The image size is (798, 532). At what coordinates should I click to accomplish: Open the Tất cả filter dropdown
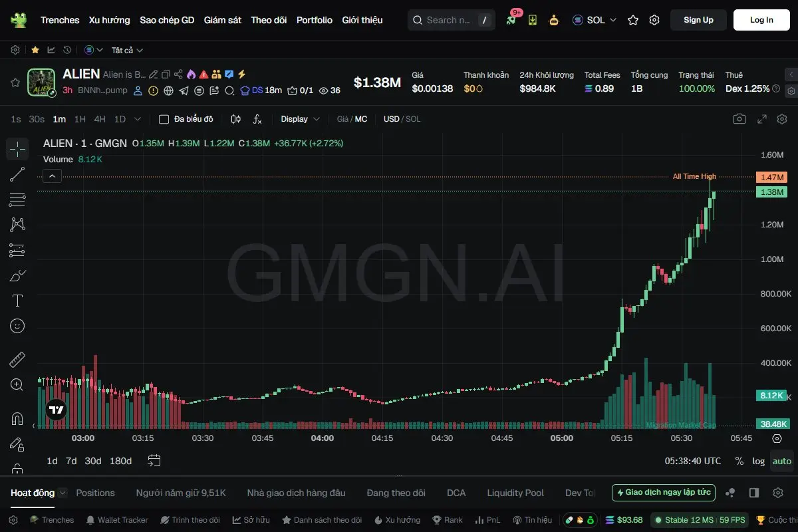coord(127,50)
